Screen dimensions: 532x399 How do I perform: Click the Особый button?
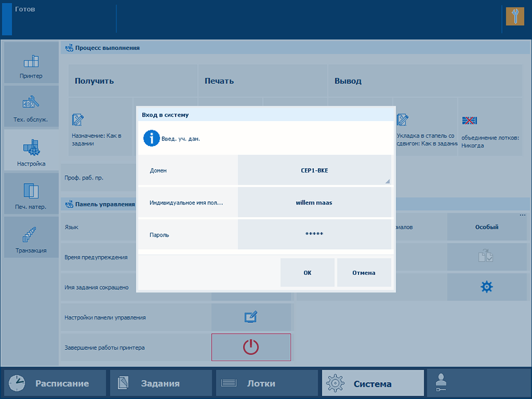point(486,227)
